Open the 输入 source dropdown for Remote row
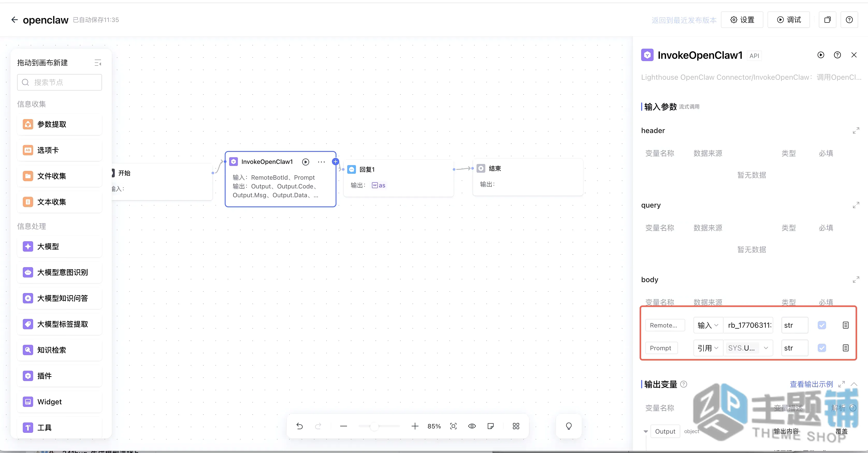 [708, 325]
